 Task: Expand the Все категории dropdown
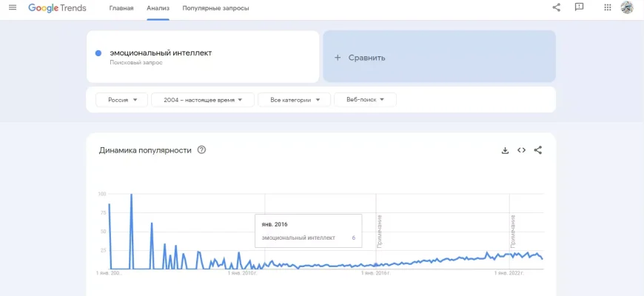point(294,100)
